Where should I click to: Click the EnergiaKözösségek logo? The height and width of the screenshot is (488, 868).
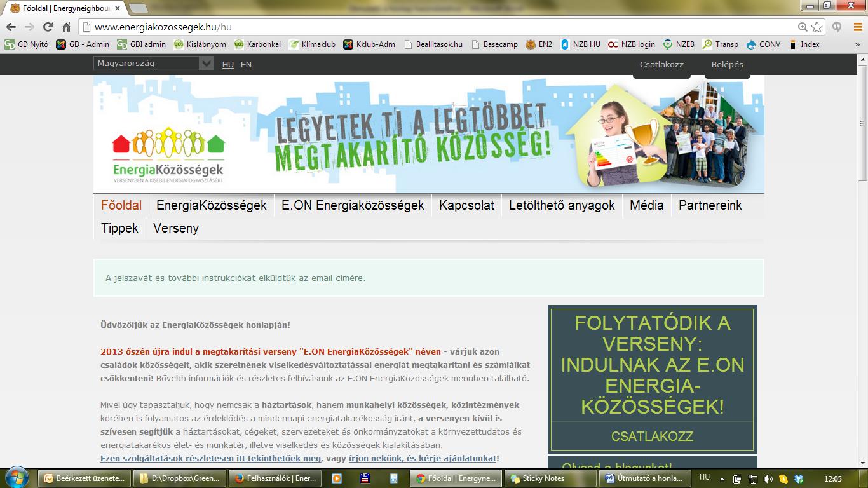click(x=168, y=156)
